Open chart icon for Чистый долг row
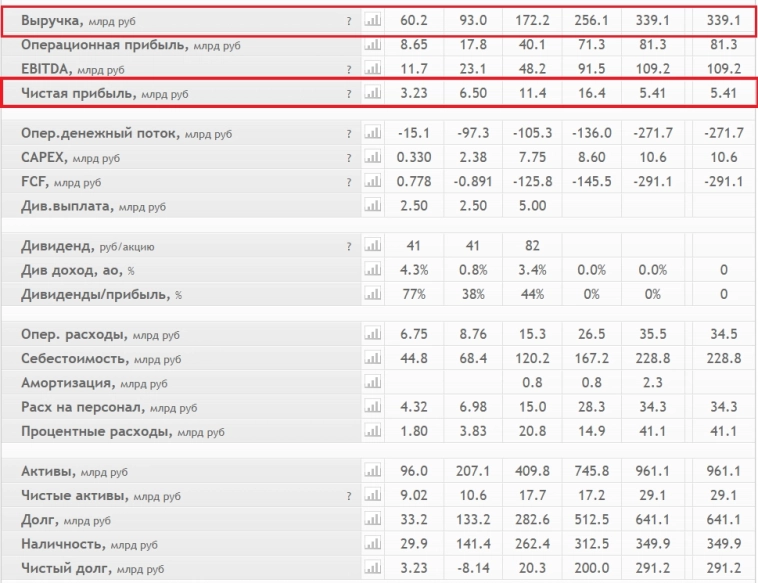The height and width of the screenshot is (583, 758). tap(372, 568)
